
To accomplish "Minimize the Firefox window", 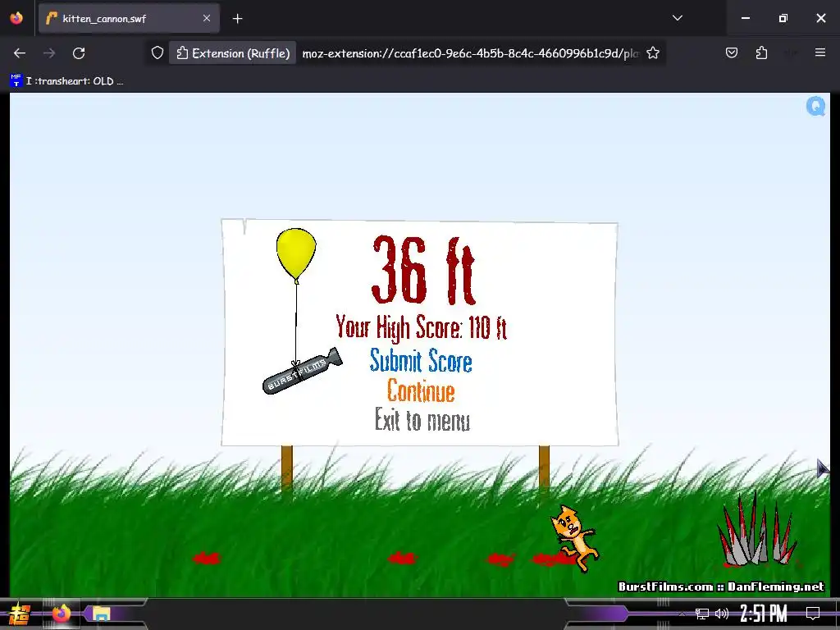I will coord(745,18).
